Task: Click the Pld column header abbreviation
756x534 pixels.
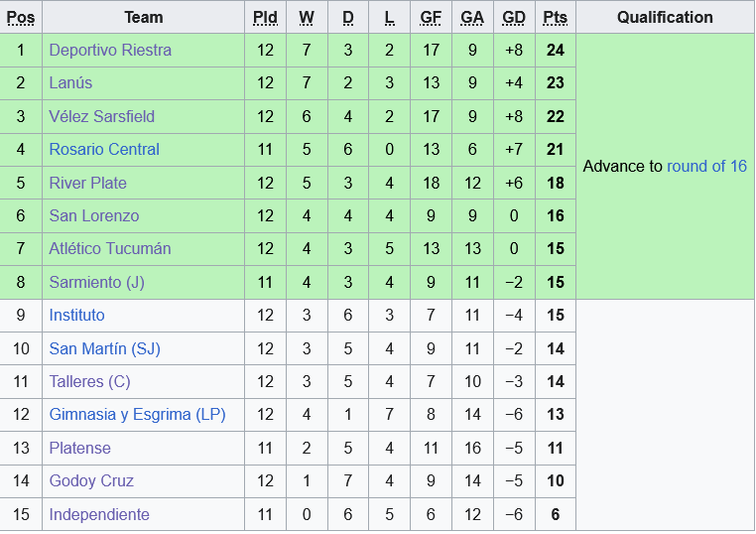Action: point(265,17)
